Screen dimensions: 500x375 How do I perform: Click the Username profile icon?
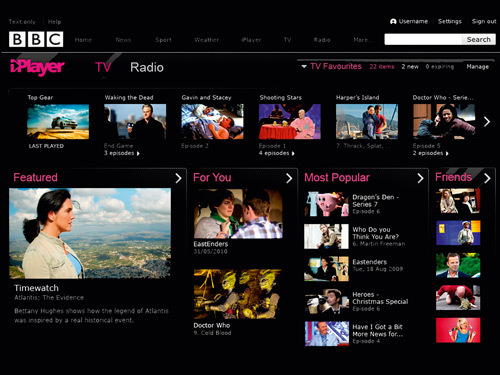(393, 21)
